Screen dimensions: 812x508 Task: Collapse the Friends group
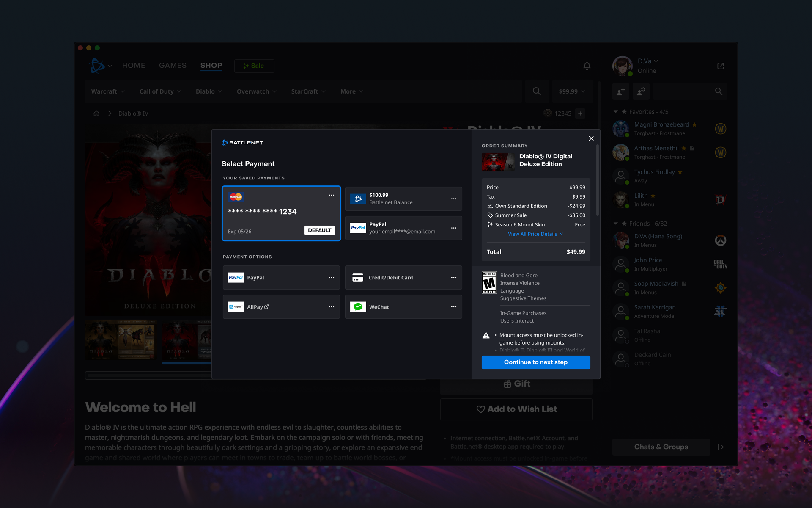pos(616,224)
